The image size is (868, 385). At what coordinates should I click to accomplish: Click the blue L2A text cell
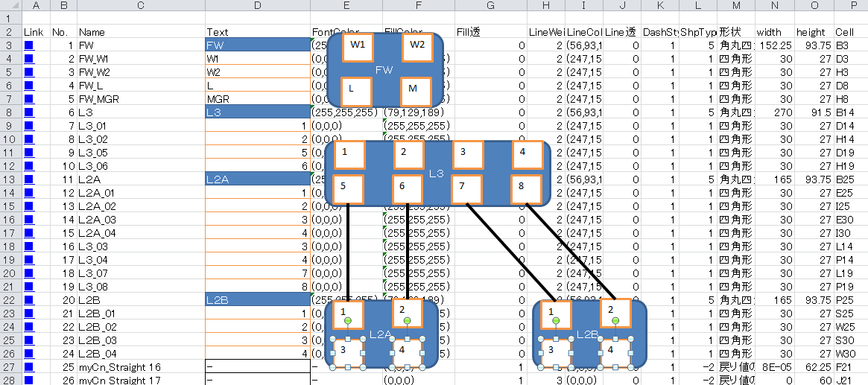257,179
